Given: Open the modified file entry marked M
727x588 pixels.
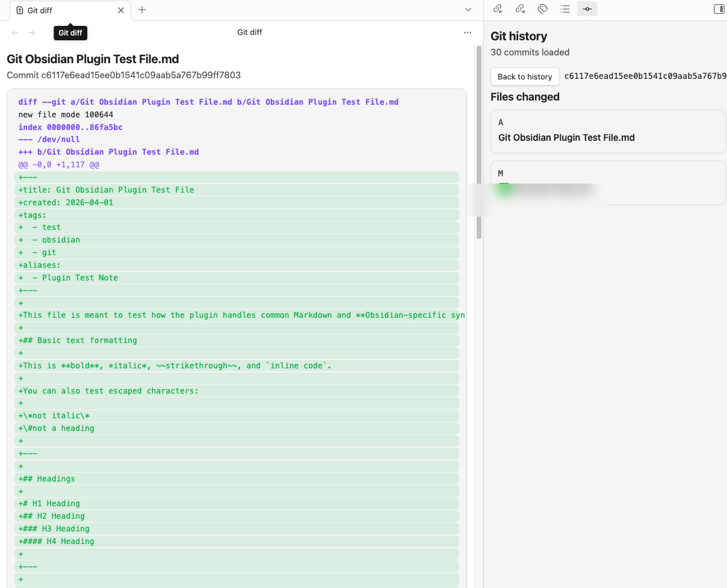Looking at the screenshot, I should tap(608, 183).
